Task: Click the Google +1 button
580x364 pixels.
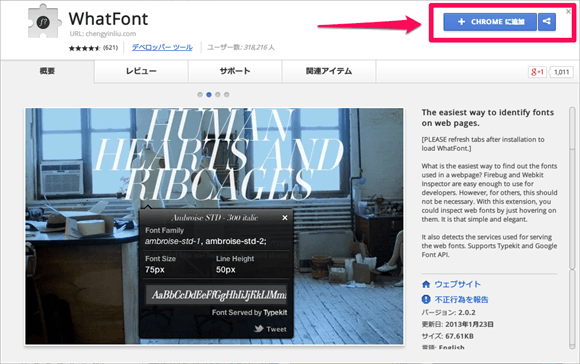Action: 537,72
